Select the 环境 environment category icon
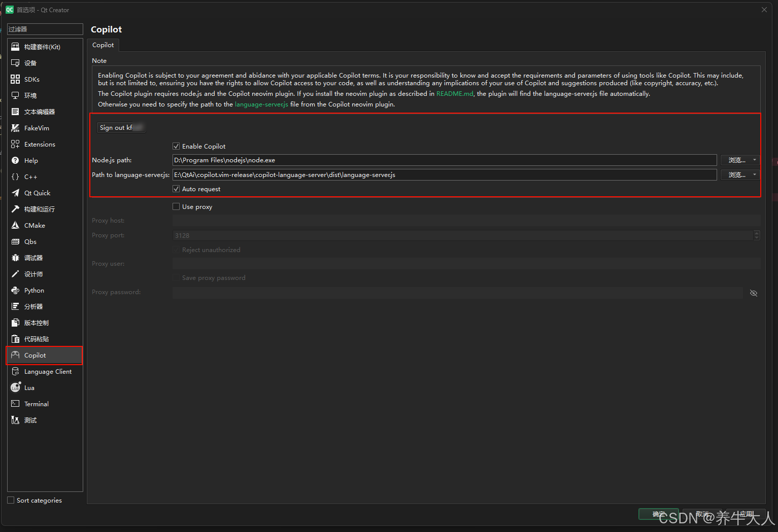 [15, 95]
